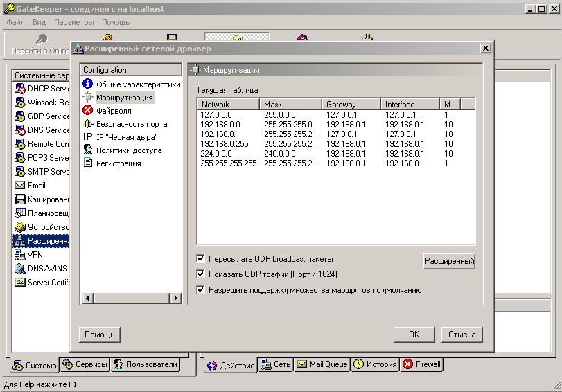This screenshot has height=392, width=562.
Task: Select the Расширенный сетевой драйвер list icon
Action: pos(19,241)
